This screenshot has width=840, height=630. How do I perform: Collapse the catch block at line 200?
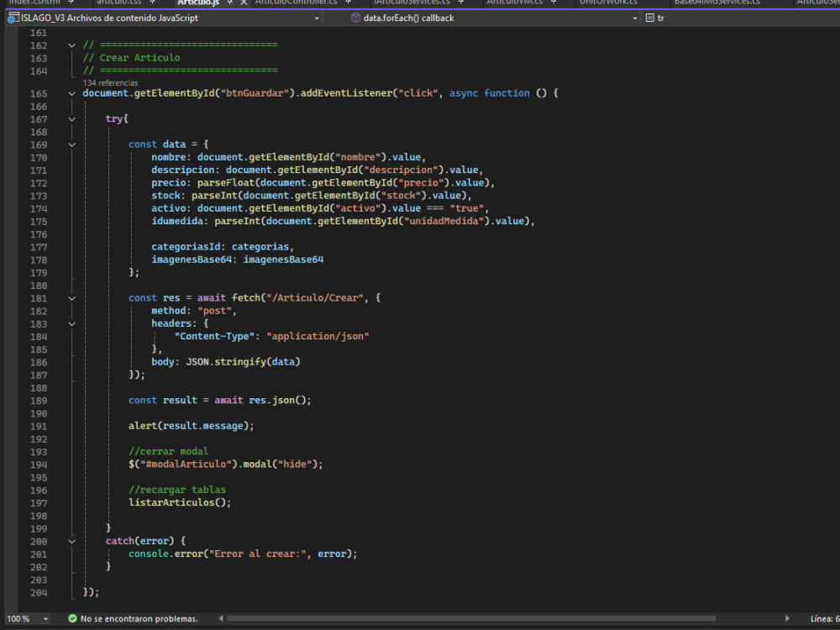click(x=71, y=542)
